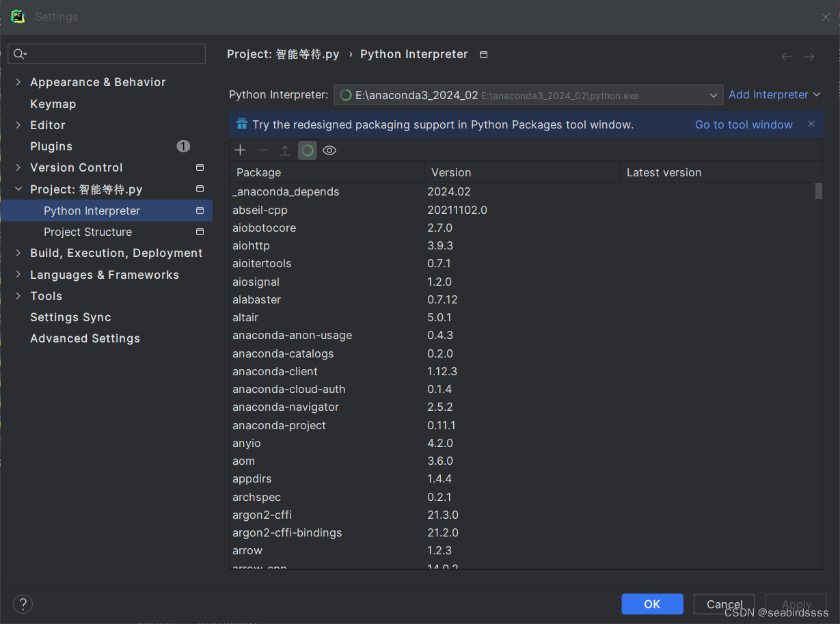Click the forward navigation arrow

click(x=809, y=57)
